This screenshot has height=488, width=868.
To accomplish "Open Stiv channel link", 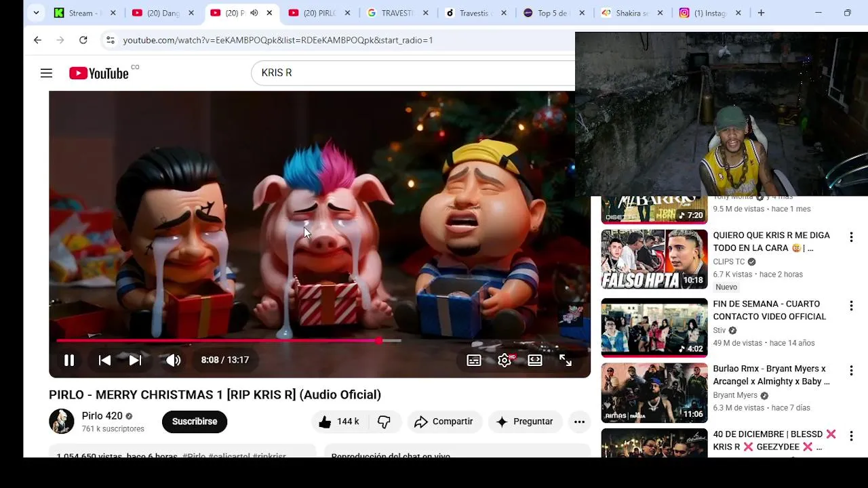I will point(719,330).
